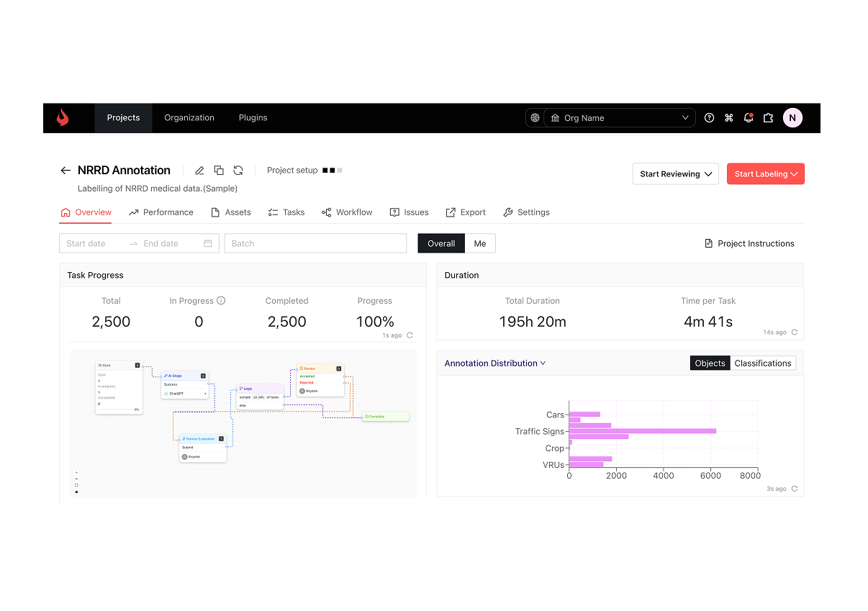Switch to the Overall view

[x=441, y=243]
